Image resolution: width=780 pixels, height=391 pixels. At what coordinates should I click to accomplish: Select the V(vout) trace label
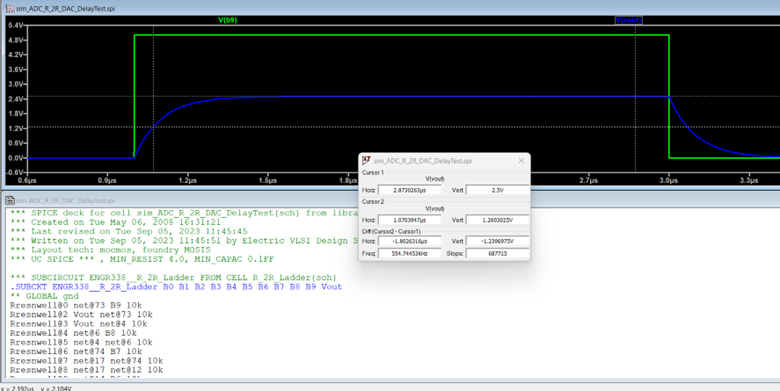point(628,20)
